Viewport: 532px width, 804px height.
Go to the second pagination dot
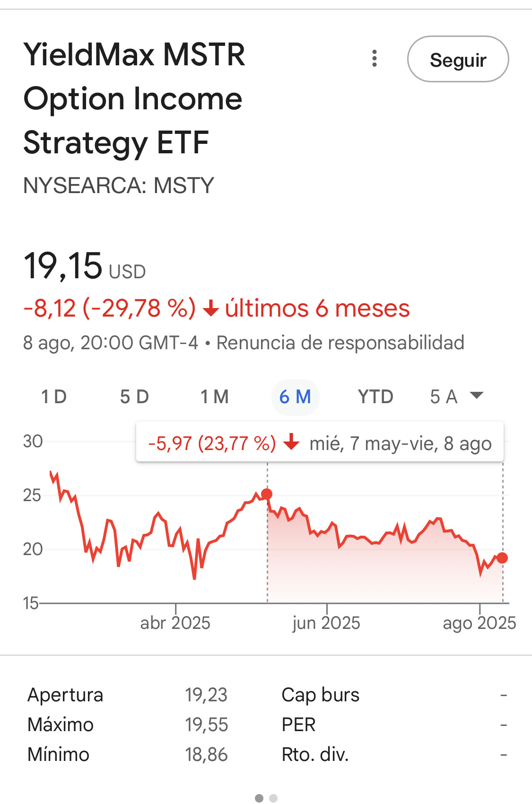click(273, 798)
